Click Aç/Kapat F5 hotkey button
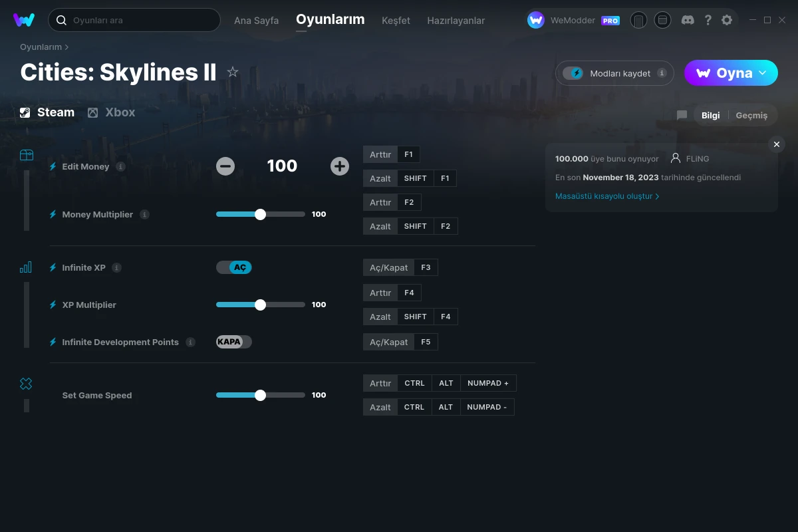The image size is (798, 532). click(x=400, y=342)
